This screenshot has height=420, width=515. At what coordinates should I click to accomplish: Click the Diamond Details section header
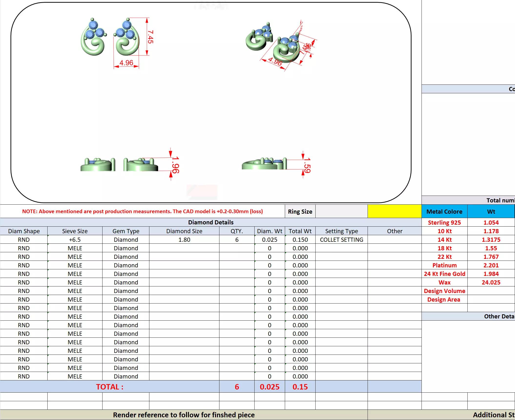(211, 222)
